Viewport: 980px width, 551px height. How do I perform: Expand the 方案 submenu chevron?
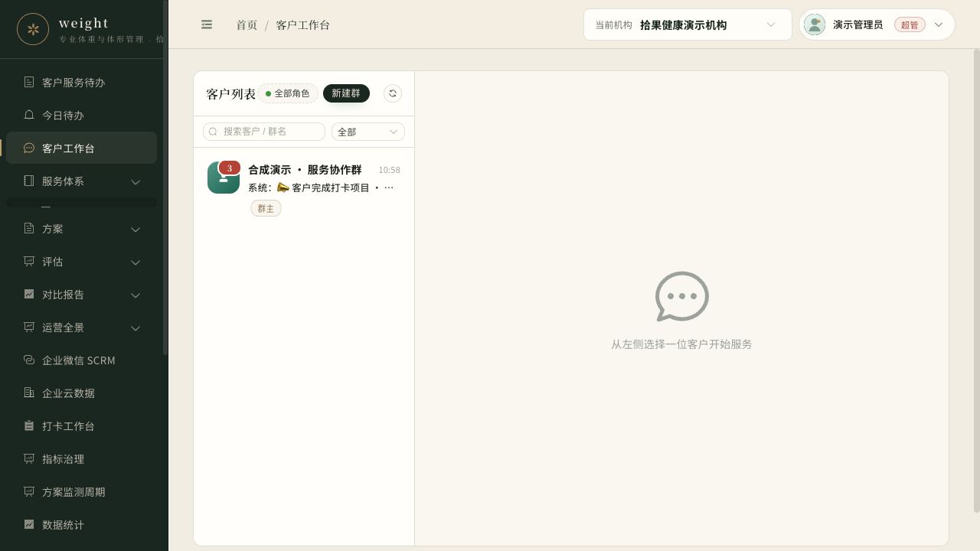(136, 229)
